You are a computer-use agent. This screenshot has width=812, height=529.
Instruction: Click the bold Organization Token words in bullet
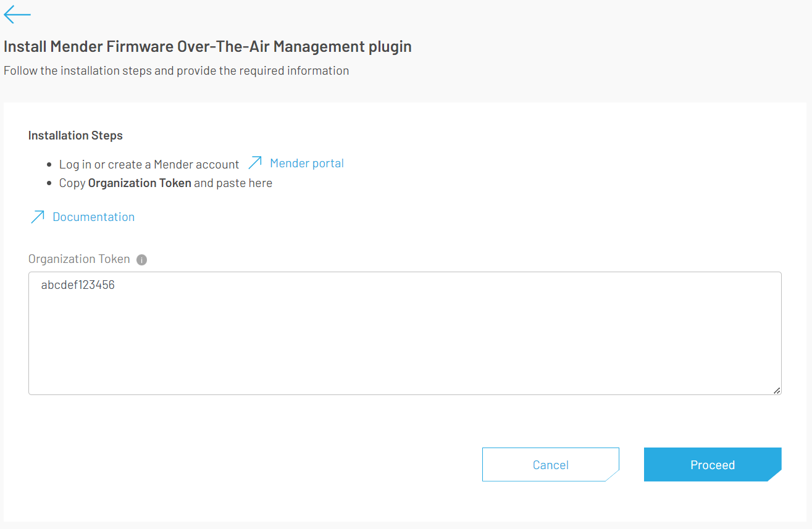pyautogui.click(x=139, y=183)
